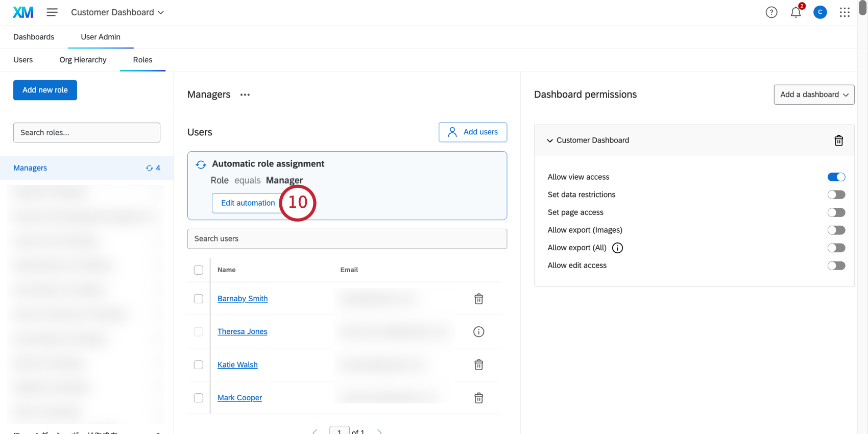Open the notifications bell
868x434 pixels.
pos(795,12)
